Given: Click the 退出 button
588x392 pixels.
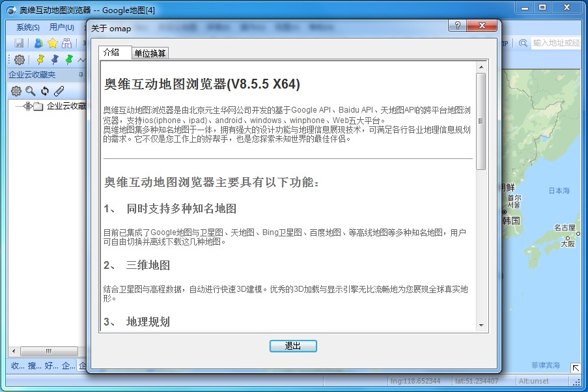Looking at the screenshot, I should click(293, 346).
